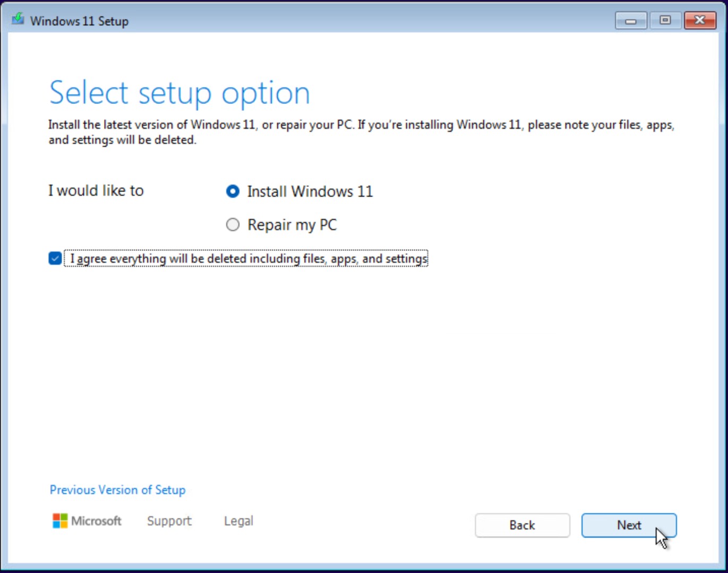Click the Next button
Viewport: 728px width, 573px height.
click(x=629, y=525)
